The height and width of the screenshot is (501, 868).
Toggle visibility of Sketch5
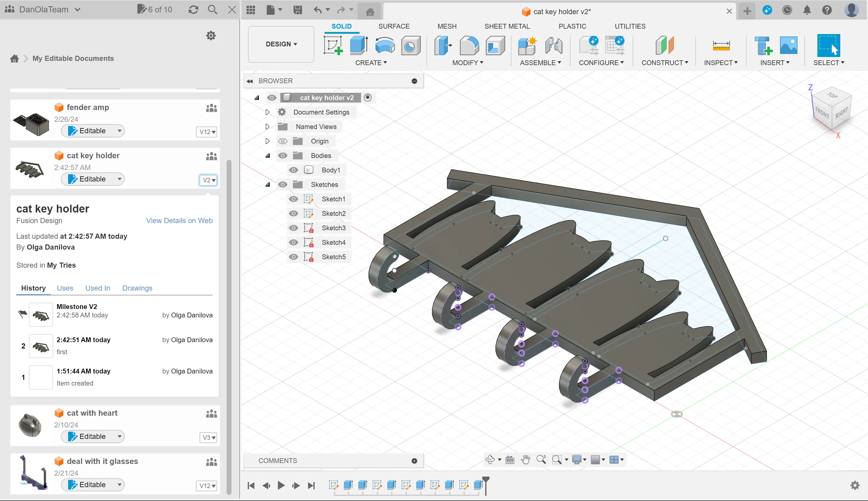point(293,257)
